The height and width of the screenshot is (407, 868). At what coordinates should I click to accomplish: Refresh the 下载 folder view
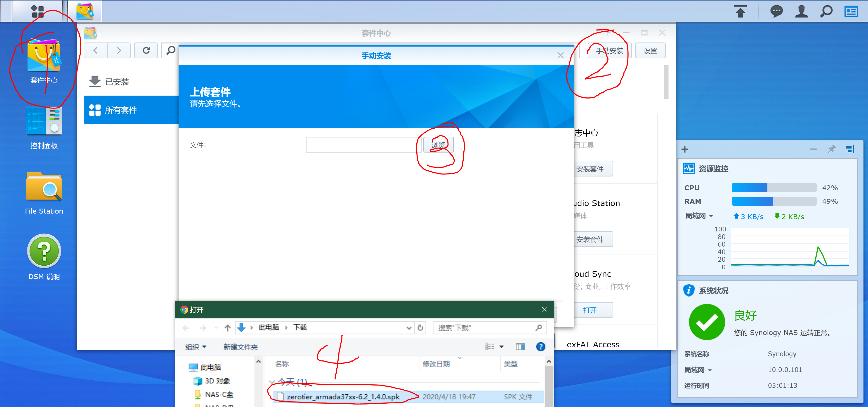420,327
